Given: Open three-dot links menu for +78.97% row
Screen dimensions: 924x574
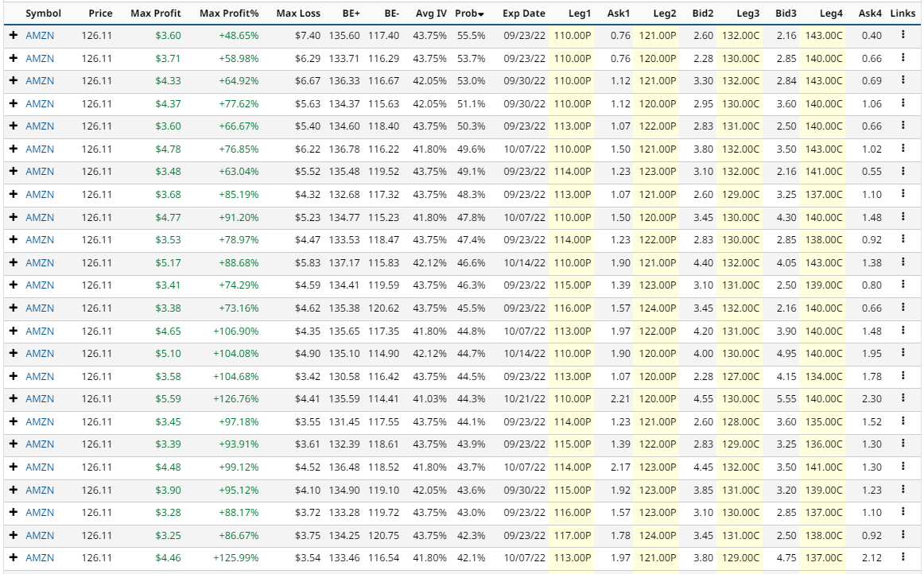Looking at the screenshot, I should coord(903,239).
